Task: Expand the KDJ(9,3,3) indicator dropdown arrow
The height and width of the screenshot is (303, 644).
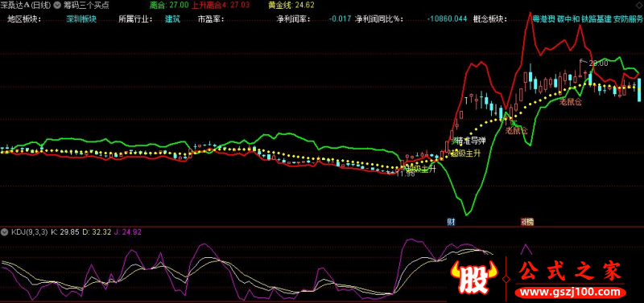Action: [5, 232]
